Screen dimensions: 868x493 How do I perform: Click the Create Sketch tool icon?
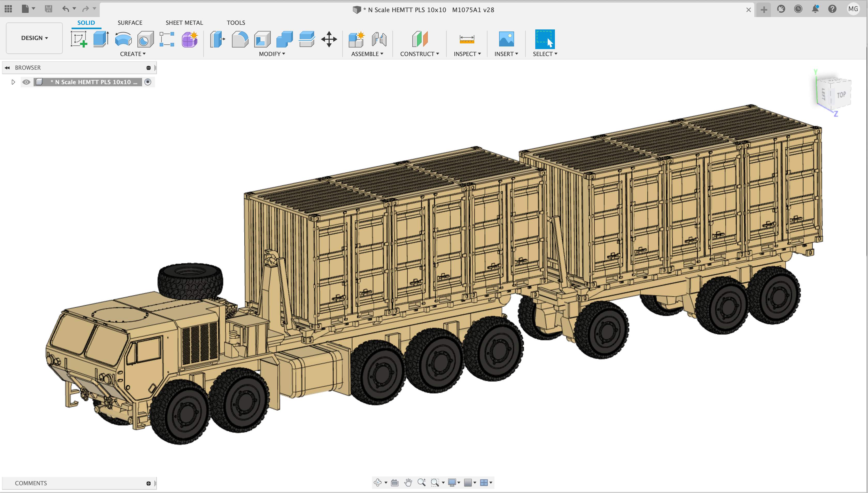pos(79,39)
